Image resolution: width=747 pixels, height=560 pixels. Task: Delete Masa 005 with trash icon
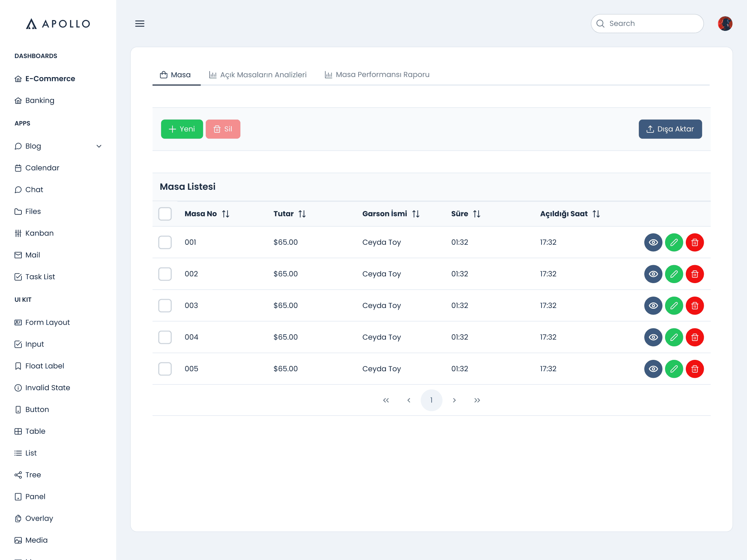point(695,369)
